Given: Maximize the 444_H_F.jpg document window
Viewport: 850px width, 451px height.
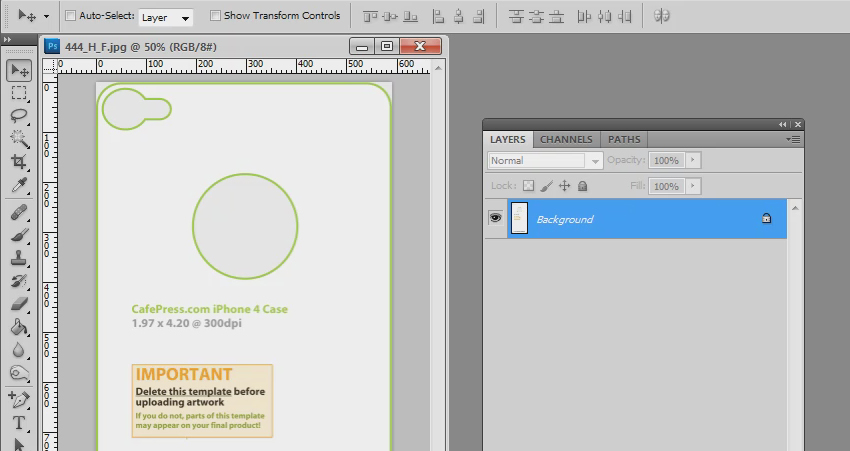Looking at the screenshot, I should click(387, 46).
